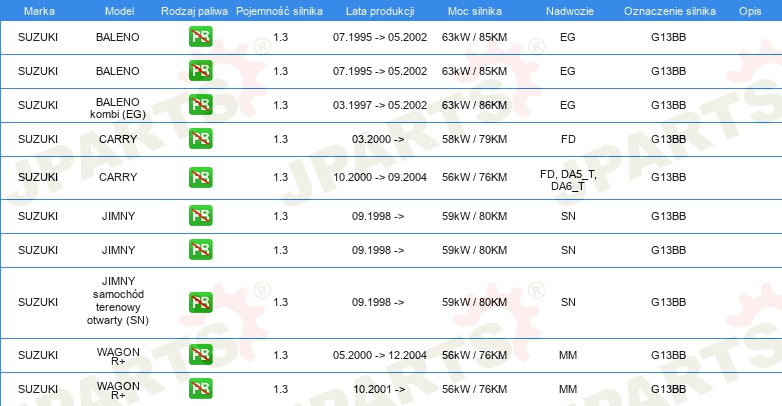Screen dimensions: 782x406
Task: Click 'CARRY' model in 58kW / 79KM row
Action: coord(118,139)
